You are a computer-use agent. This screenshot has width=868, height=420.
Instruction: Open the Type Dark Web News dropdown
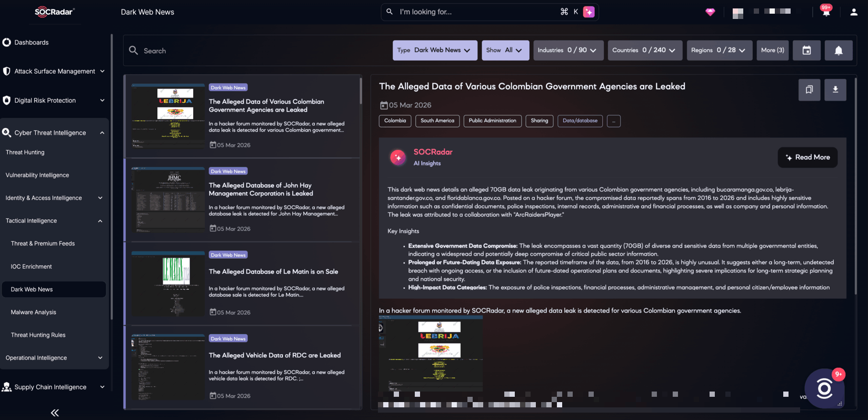coord(435,51)
